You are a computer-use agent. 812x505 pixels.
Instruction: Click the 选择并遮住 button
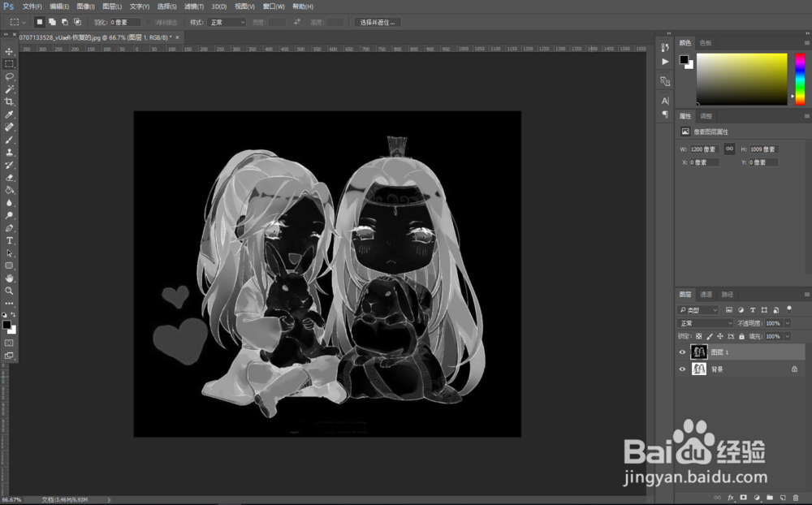[x=378, y=22]
